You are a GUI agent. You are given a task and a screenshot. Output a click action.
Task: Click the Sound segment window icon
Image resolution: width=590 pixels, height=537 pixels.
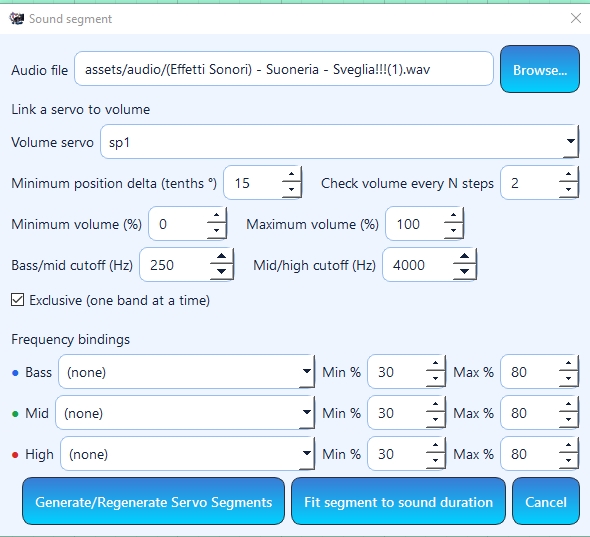click(17, 18)
